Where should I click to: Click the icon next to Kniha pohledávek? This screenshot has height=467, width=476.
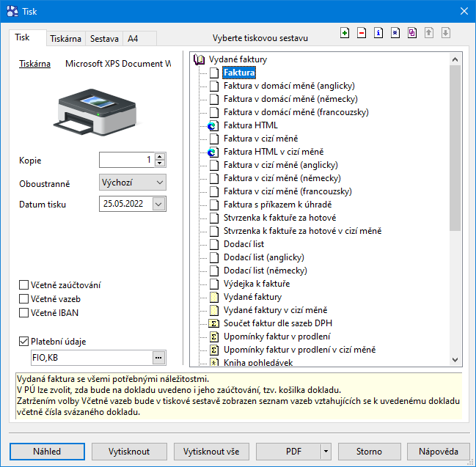[214, 362]
